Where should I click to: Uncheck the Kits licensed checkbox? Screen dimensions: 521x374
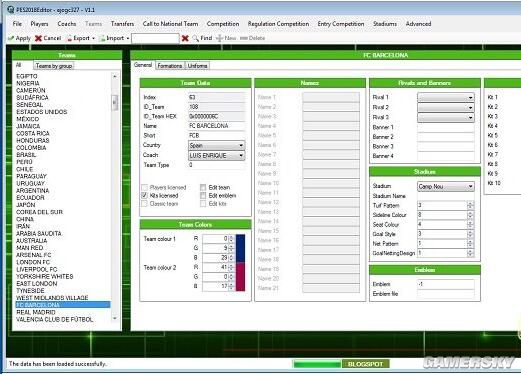coord(144,195)
